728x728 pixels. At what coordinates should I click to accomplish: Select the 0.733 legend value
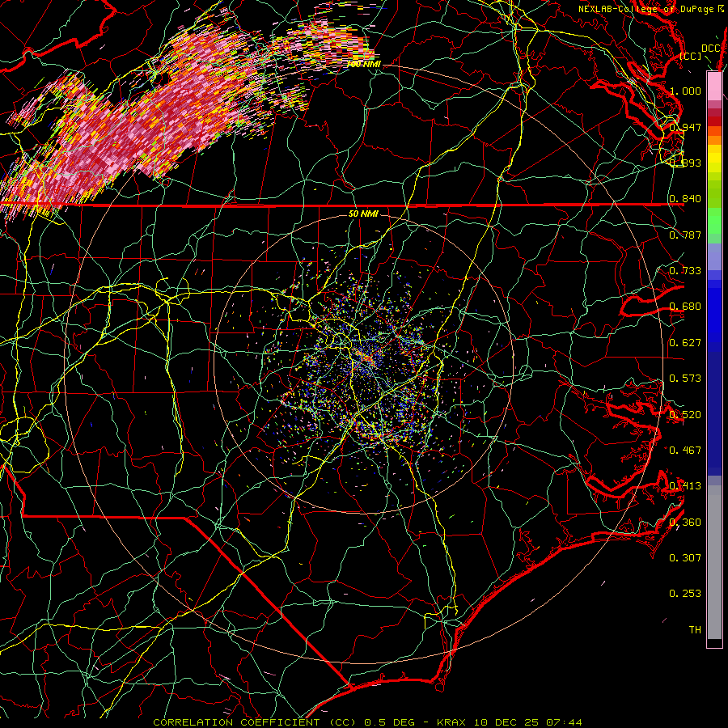point(685,270)
